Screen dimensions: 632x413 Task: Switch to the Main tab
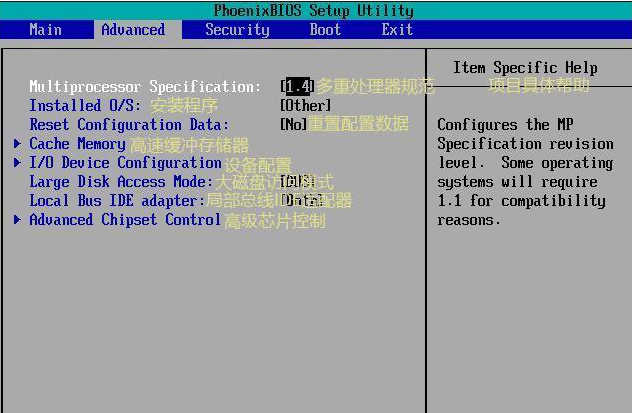point(45,30)
